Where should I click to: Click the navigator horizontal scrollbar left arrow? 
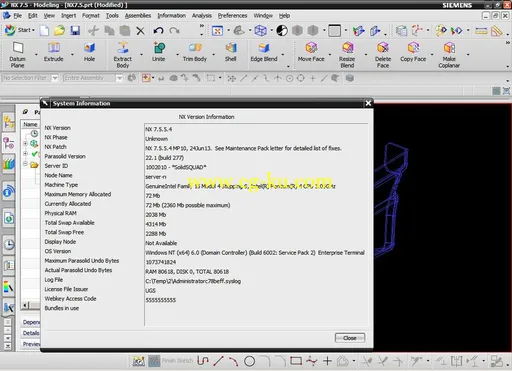[x=25, y=305]
